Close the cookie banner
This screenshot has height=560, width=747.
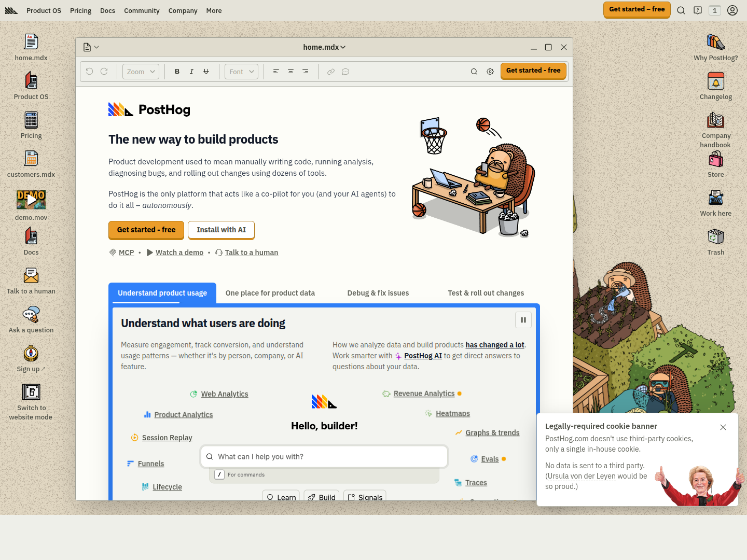pos(723,427)
